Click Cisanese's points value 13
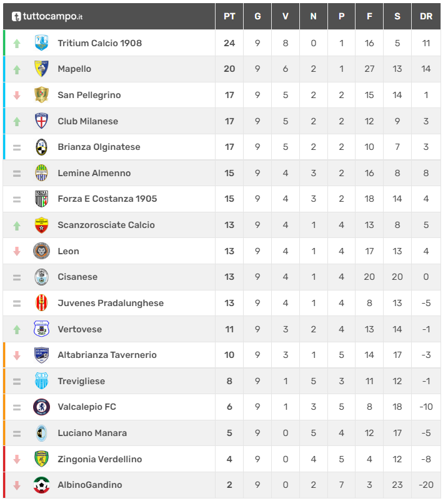The image size is (448, 501). (x=229, y=277)
